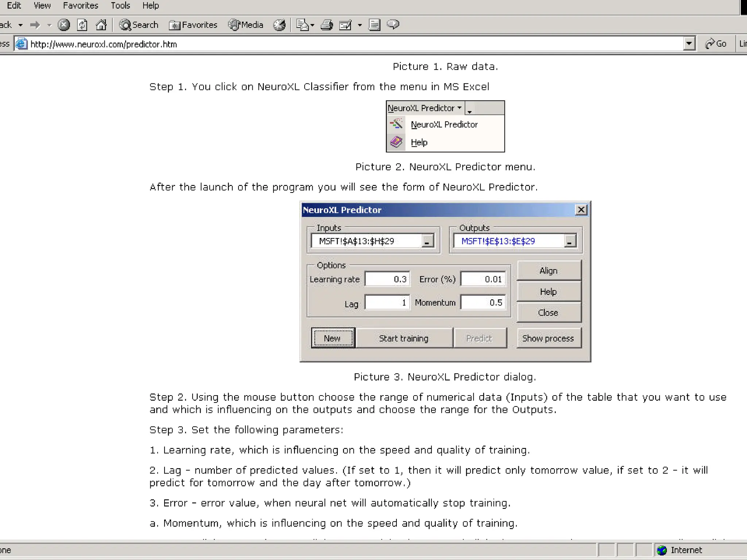Click the Internet zone status bar icon
Image resolution: width=747 pixels, height=560 pixels.
pos(662,550)
